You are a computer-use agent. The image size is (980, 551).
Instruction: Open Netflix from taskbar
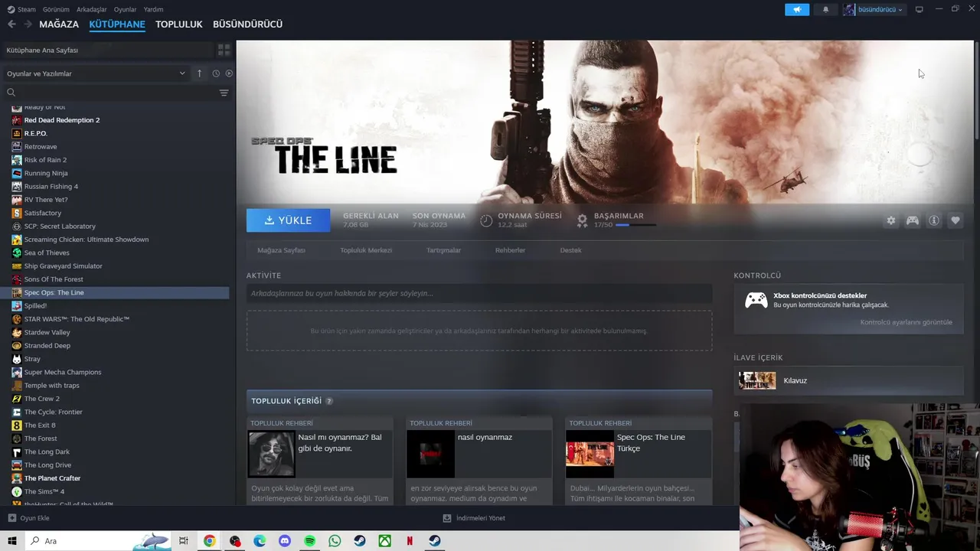click(410, 541)
